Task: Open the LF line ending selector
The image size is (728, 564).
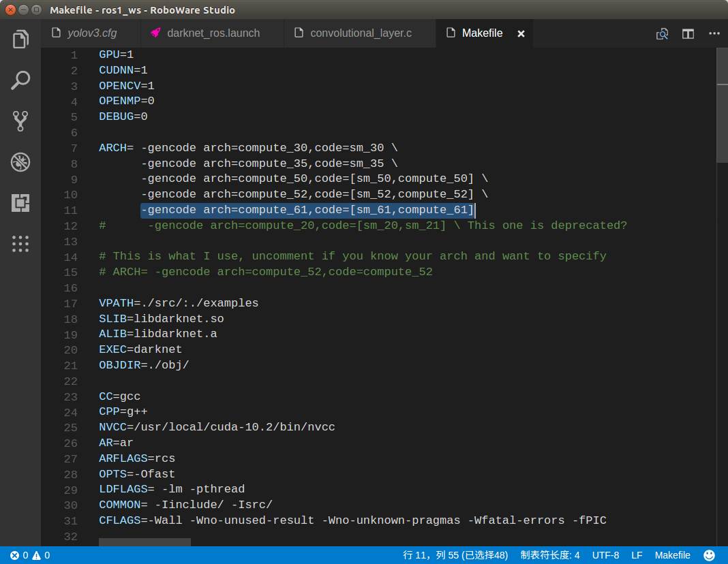Action: point(637,555)
